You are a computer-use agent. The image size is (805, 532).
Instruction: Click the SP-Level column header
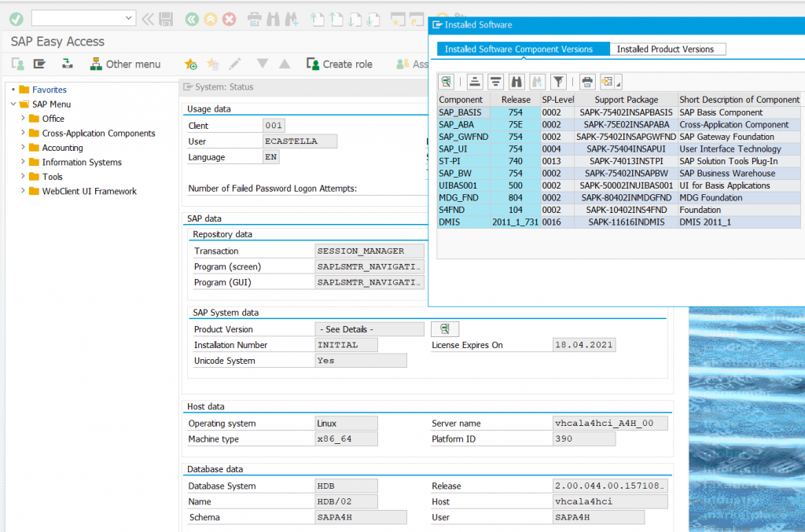pos(557,100)
